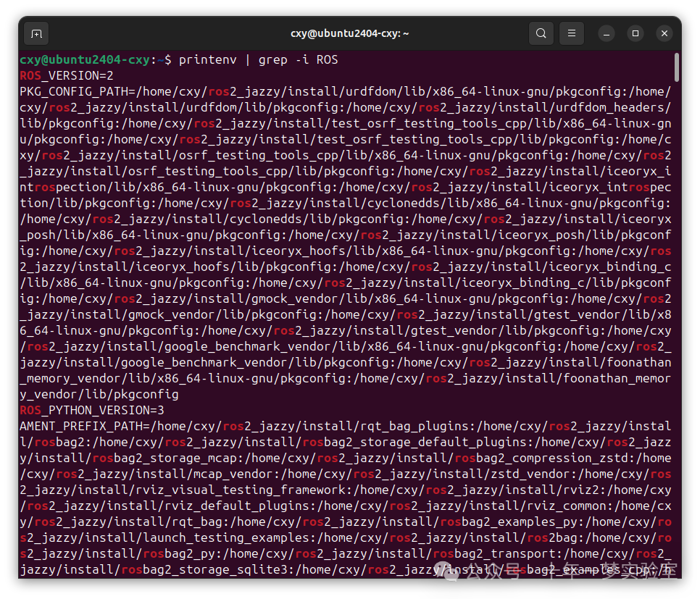Open the hamburger main menu
This screenshot has width=700, height=599.
572,33
